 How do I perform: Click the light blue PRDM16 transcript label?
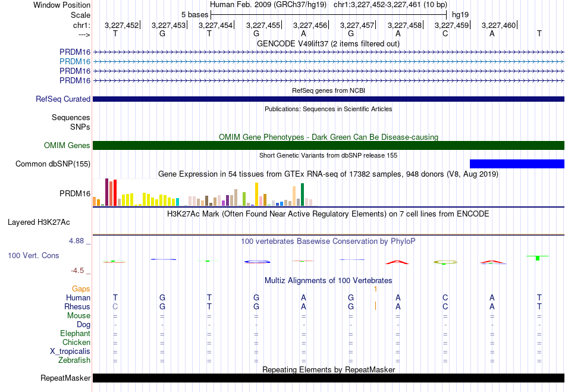[75, 62]
